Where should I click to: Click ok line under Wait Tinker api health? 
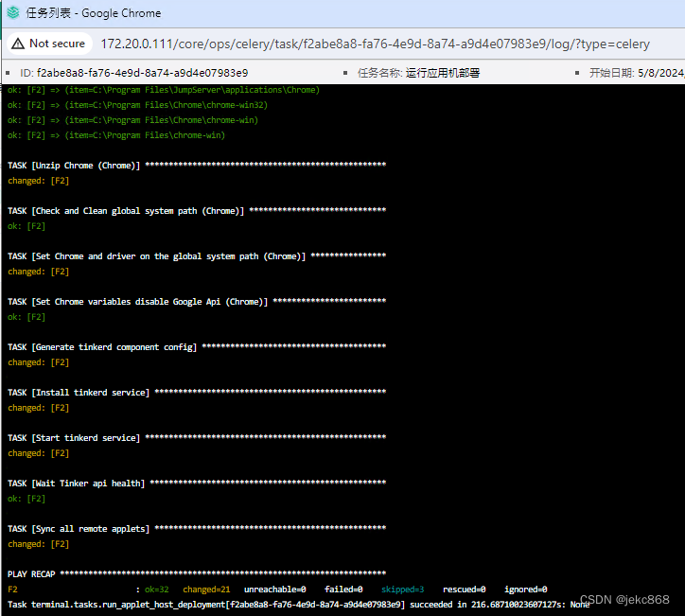coord(26,499)
